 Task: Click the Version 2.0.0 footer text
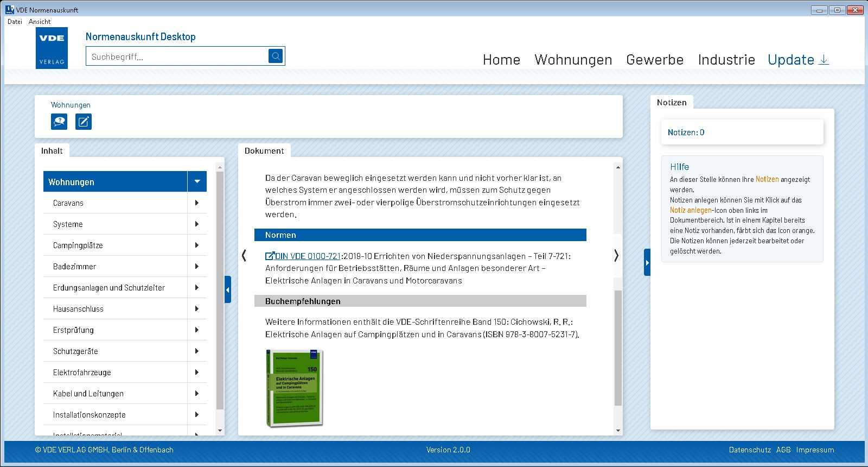pos(448,450)
